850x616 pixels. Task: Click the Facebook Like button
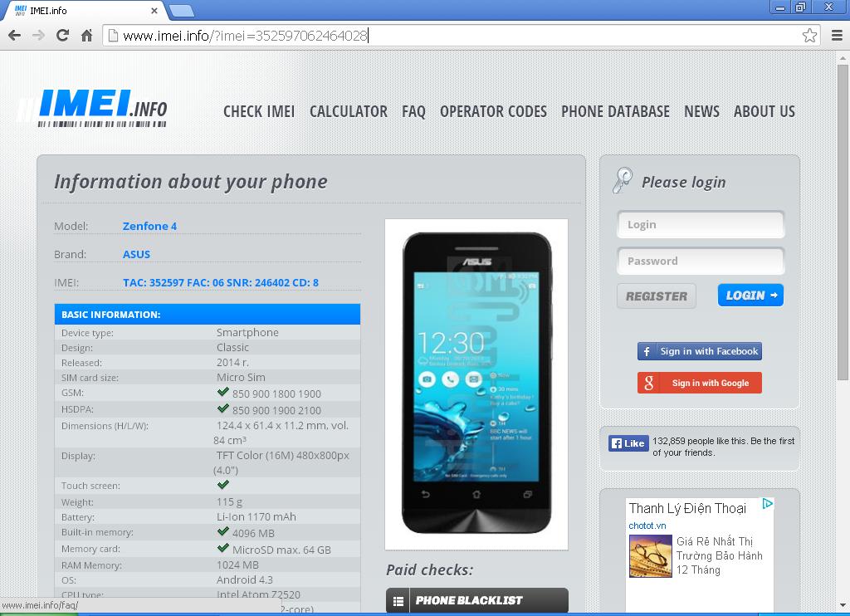(x=628, y=443)
